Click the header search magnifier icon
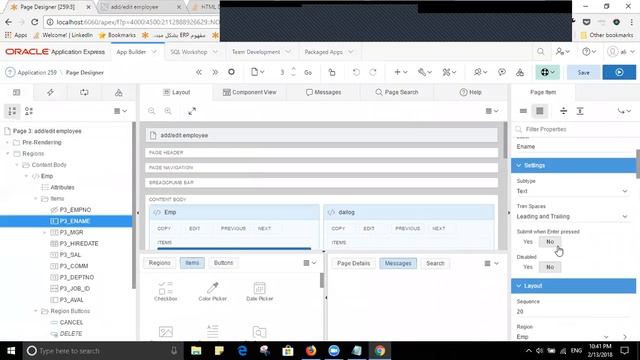This screenshot has height=360, width=640. tap(540, 52)
